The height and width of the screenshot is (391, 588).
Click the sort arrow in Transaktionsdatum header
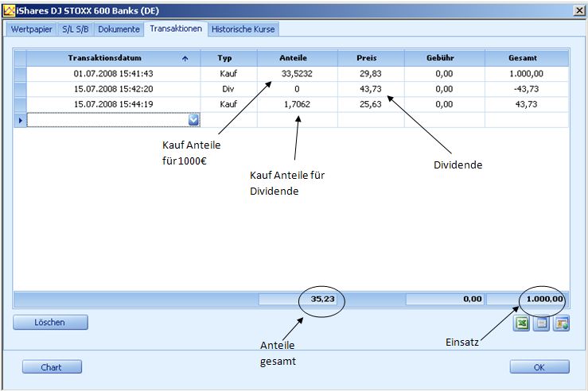pyautogui.click(x=185, y=59)
